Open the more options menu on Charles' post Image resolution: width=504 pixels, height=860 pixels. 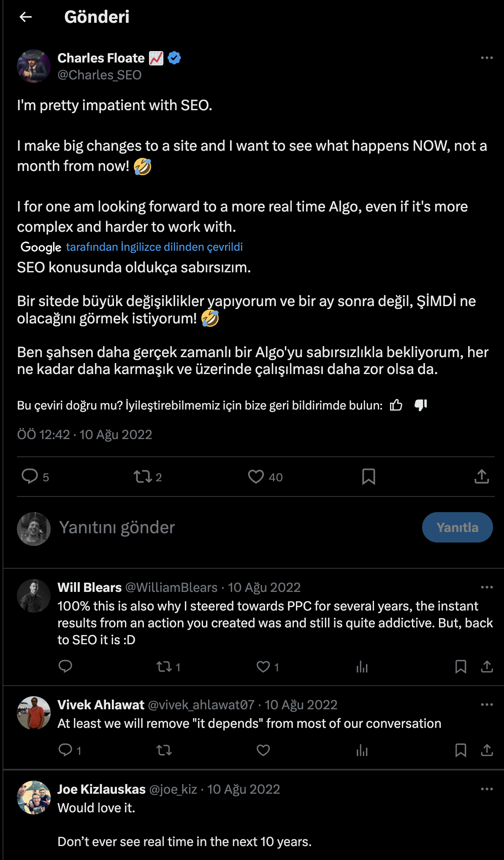(x=486, y=58)
